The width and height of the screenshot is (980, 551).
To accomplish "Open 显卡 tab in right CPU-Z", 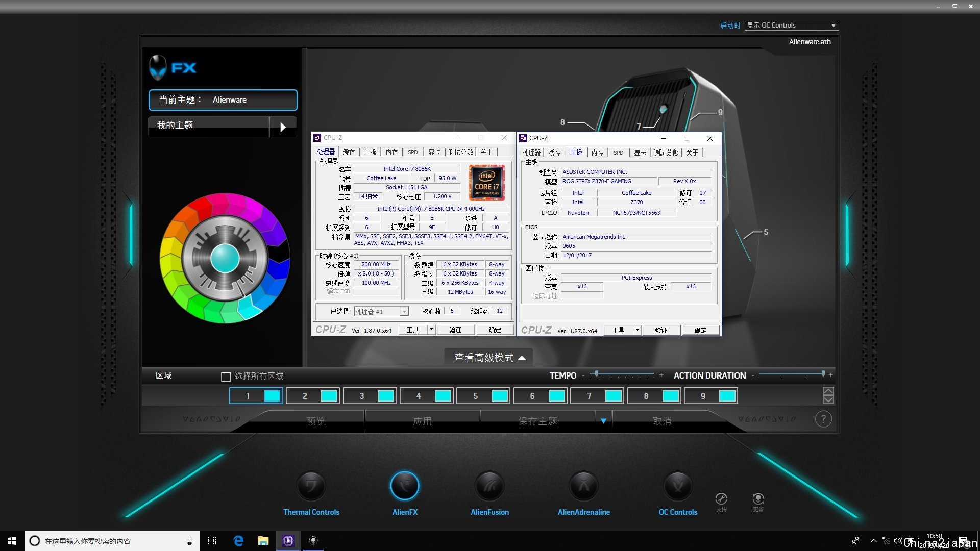I will click(640, 153).
